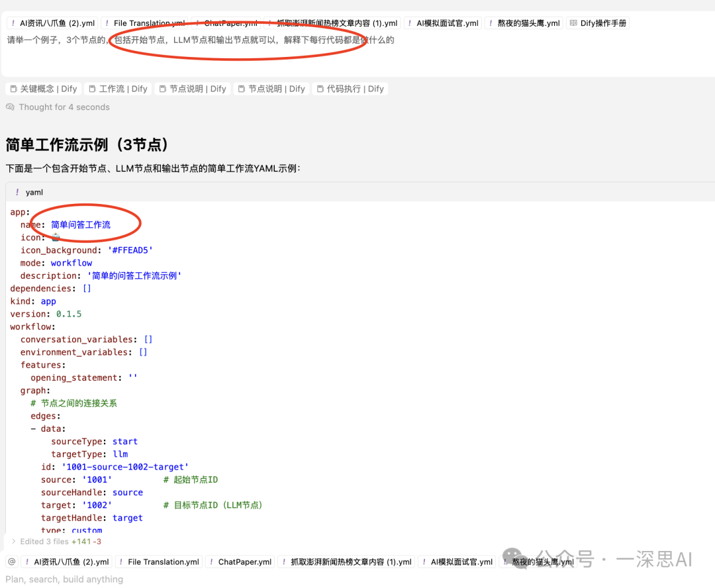715x588 pixels.
Task: Select AI资讯八爪鱼 (2).yml chip above the input box
Action: [x=67, y=562]
